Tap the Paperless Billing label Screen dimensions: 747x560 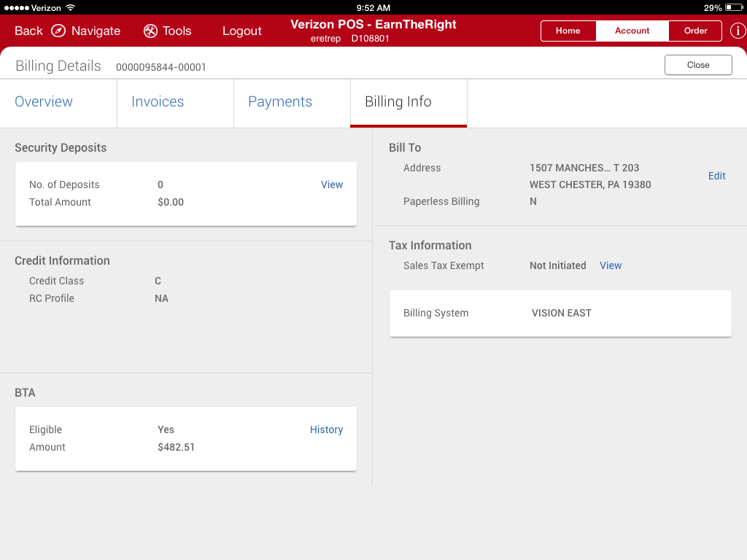coord(441,201)
